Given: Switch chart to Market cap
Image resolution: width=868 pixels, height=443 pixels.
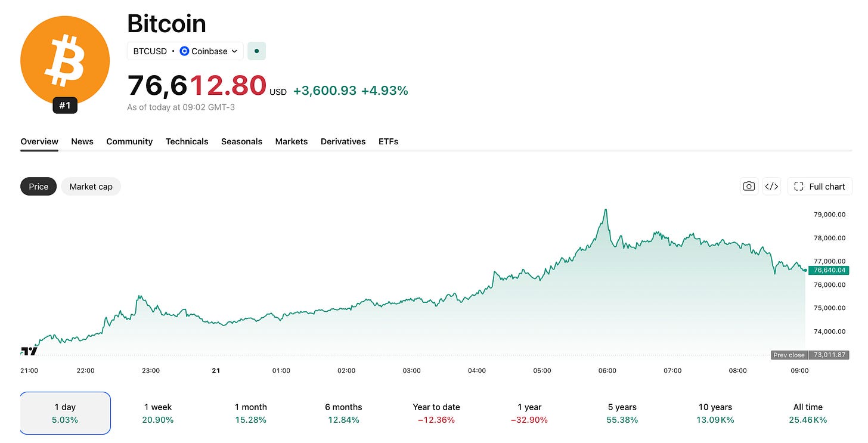Looking at the screenshot, I should (91, 187).
